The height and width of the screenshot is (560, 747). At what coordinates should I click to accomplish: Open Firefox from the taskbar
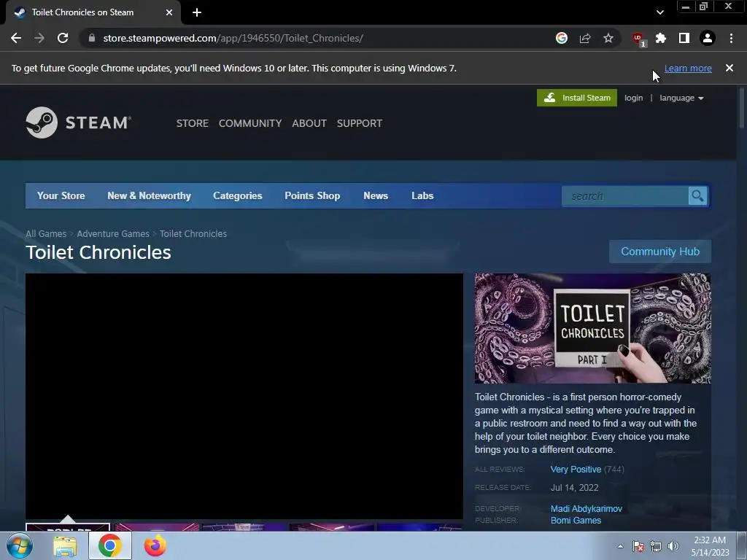point(155,545)
